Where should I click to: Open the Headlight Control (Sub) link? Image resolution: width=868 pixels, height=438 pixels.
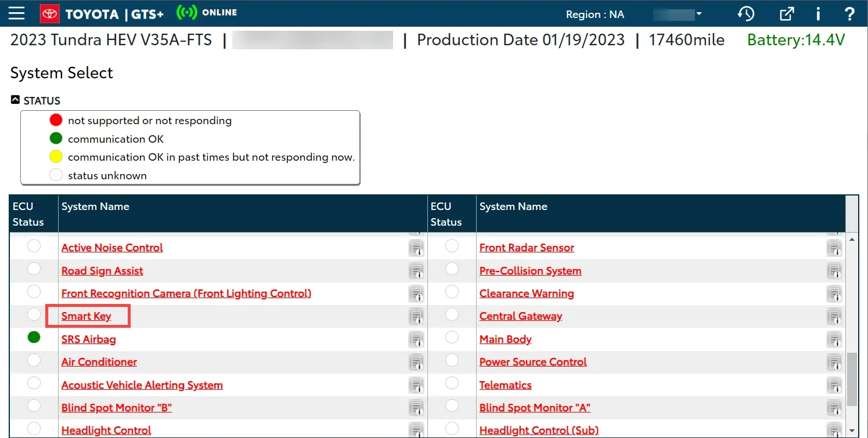(539, 430)
